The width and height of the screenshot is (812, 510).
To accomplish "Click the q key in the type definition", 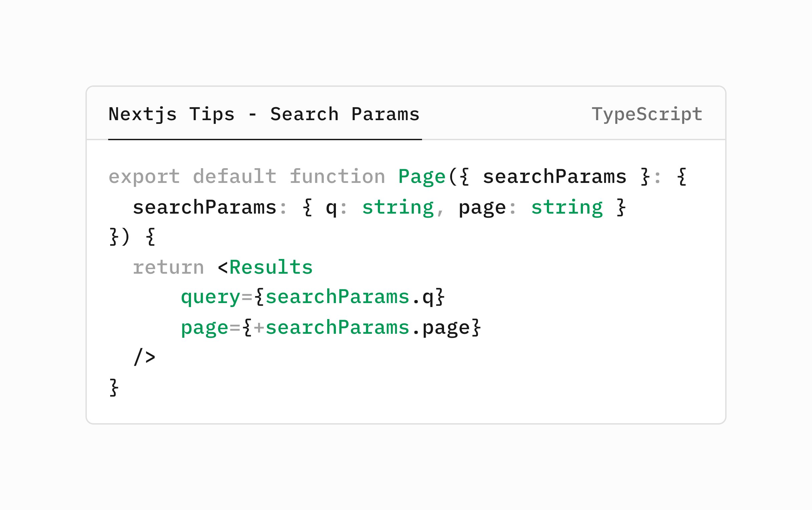I will pos(331,208).
